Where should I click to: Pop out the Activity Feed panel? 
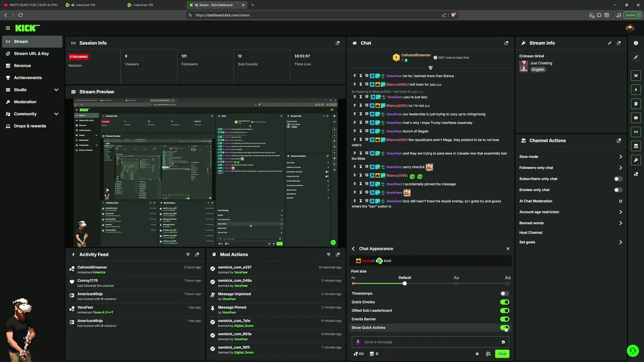coord(197,254)
